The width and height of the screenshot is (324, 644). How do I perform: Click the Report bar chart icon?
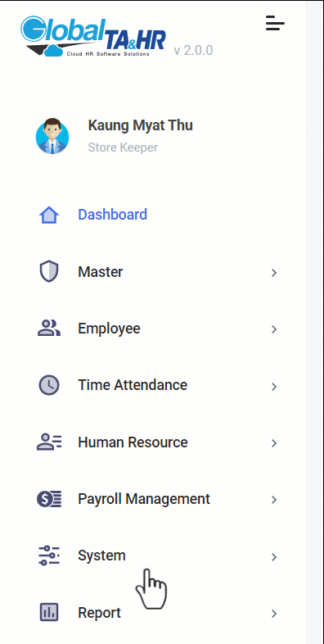(49, 613)
